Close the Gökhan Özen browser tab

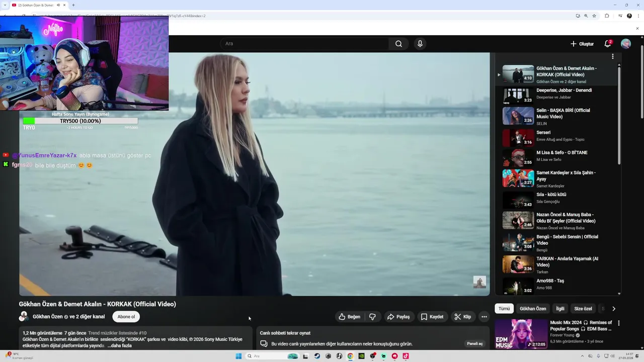point(64,5)
